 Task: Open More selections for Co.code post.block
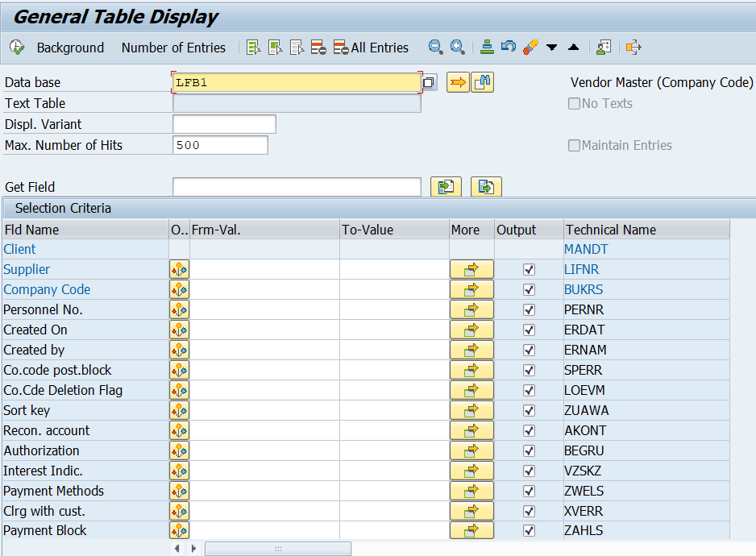[471, 371]
